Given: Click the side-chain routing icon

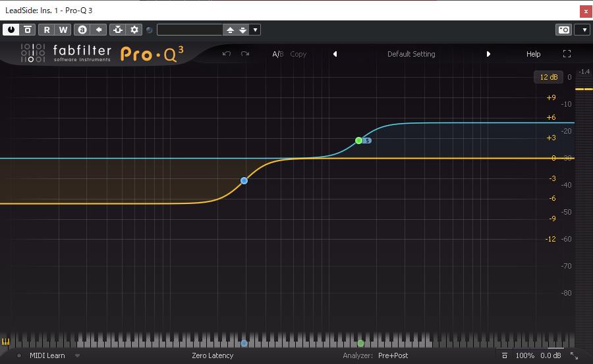Looking at the screenshot, I should pyautogui.click(x=118, y=30).
